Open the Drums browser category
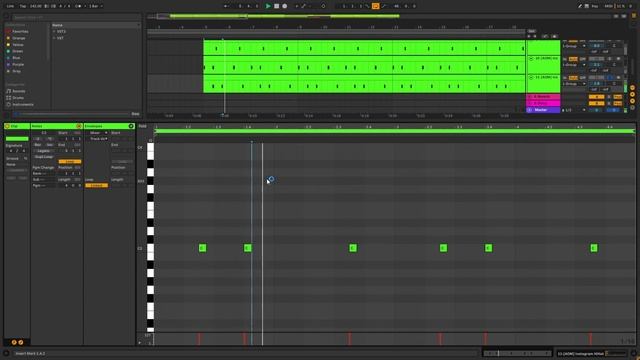This screenshot has height=360, width=640. [x=18, y=98]
